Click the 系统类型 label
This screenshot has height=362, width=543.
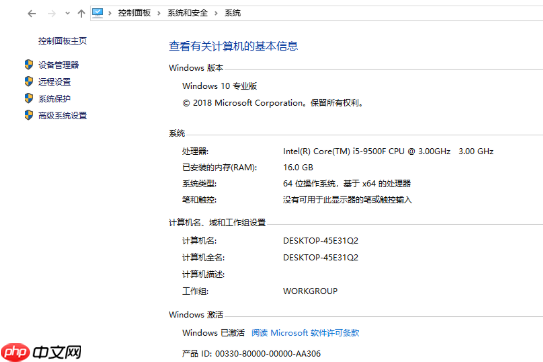pos(199,184)
